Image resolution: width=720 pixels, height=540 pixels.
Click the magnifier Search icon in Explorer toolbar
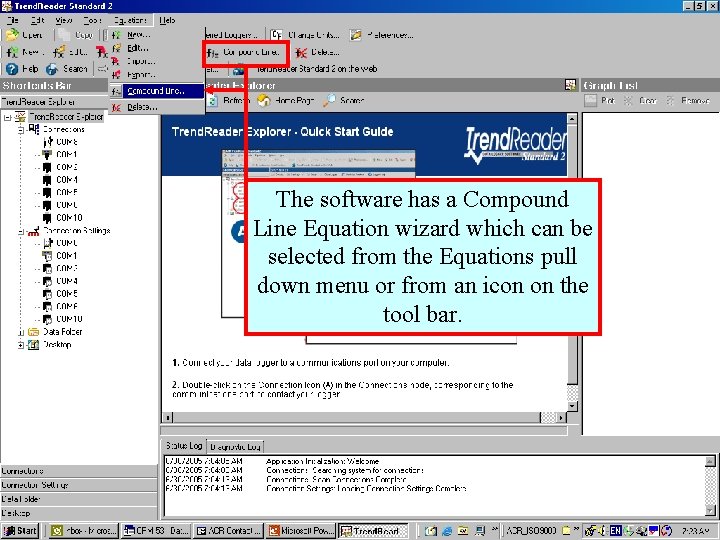329,100
